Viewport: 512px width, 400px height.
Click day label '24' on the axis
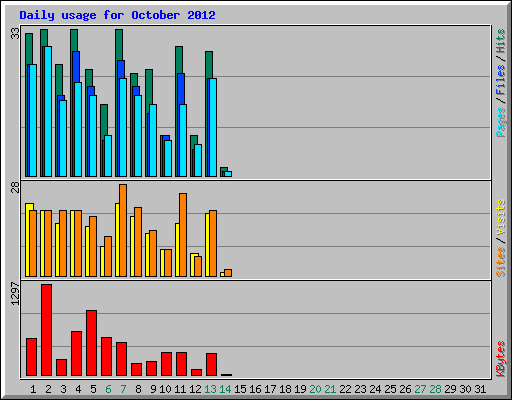pos(375,389)
